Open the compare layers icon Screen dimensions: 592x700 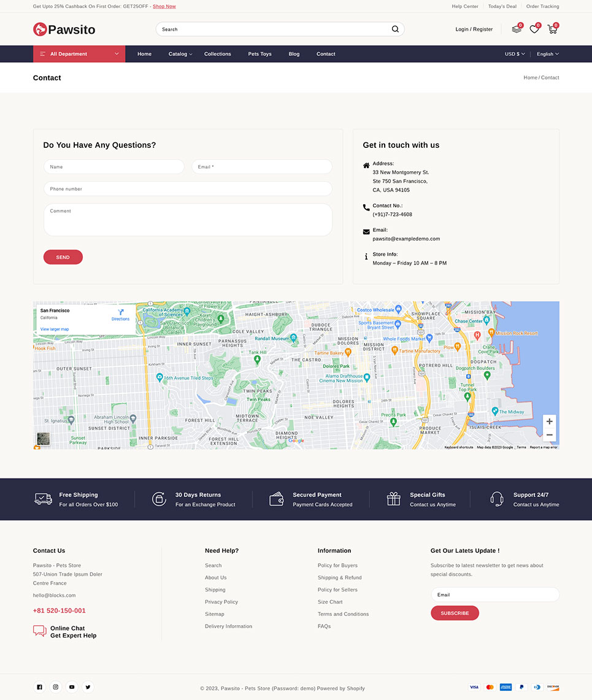point(517,29)
